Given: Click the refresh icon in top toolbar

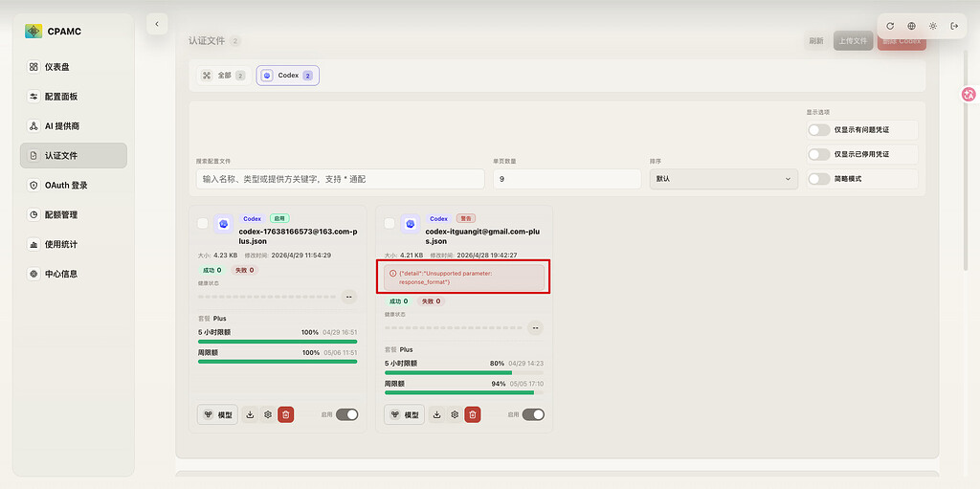Looking at the screenshot, I should (890, 26).
